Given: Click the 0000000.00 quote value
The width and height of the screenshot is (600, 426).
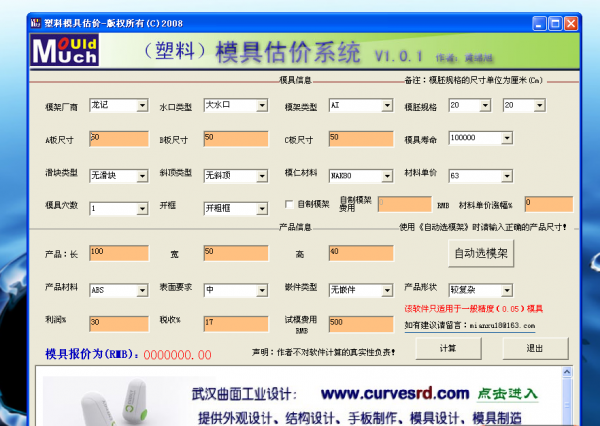Looking at the screenshot, I should tap(178, 355).
